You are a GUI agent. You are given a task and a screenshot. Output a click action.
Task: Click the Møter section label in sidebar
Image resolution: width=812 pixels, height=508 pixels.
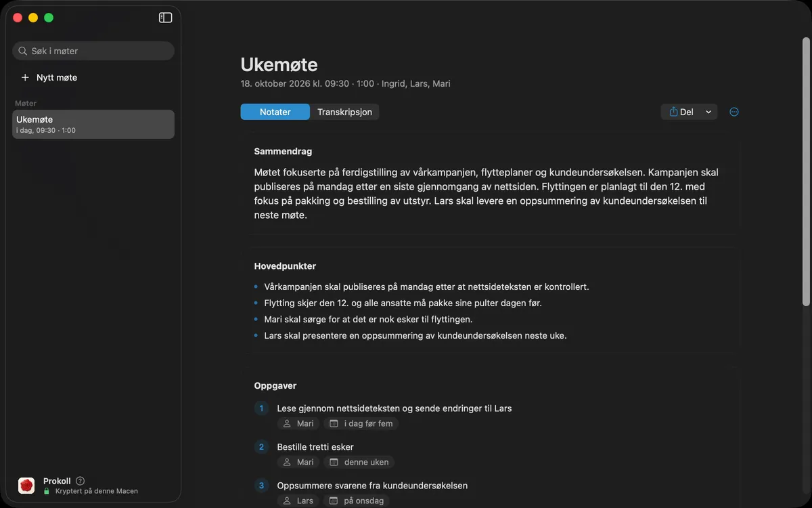26,104
